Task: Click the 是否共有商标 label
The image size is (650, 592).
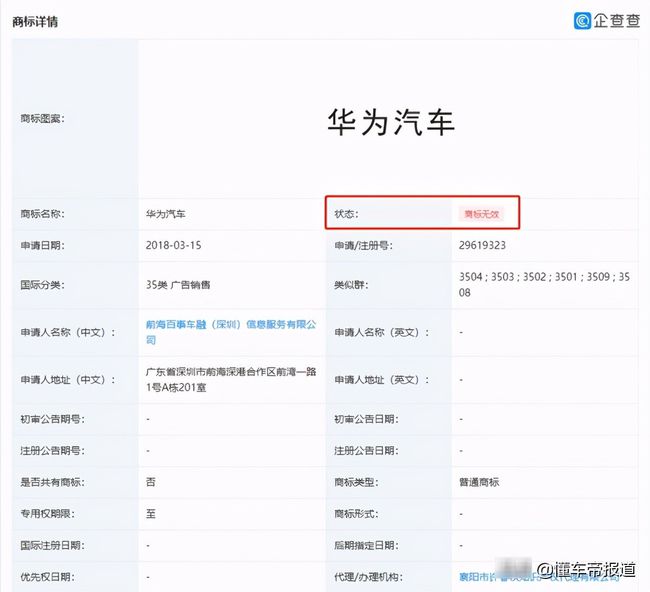Action: click(x=53, y=482)
